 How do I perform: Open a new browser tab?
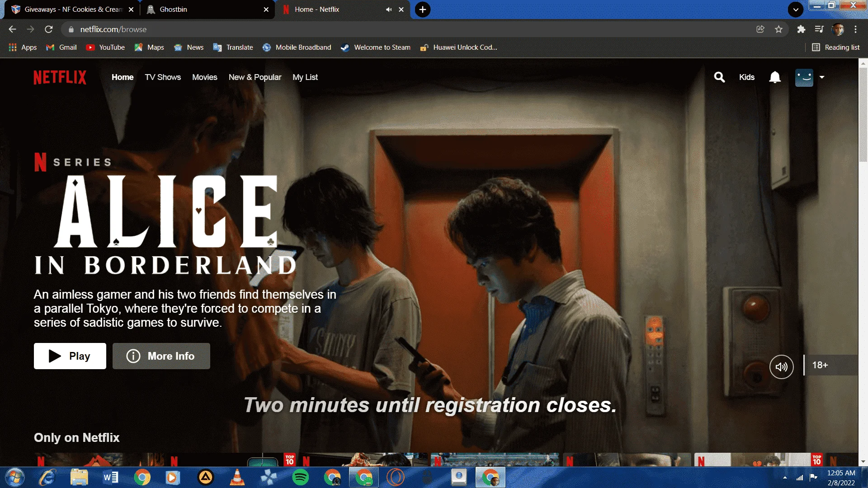point(422,9)
